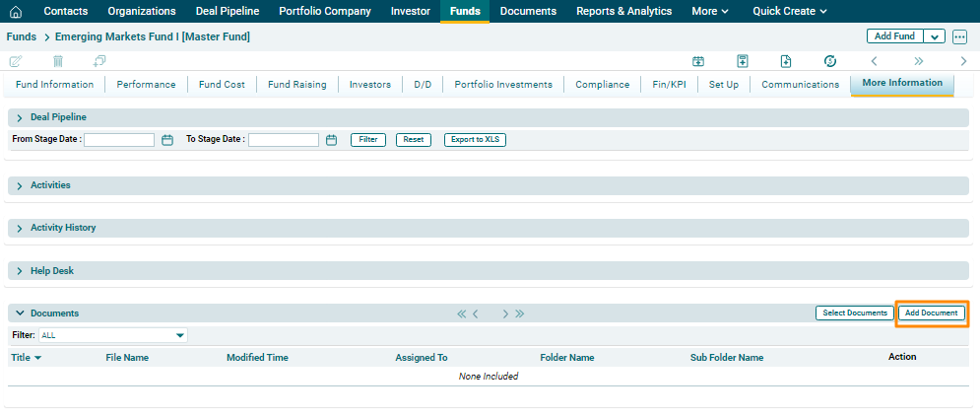The height and width of the screenshot is (418, 980).
Task: Open From Stage Date calendar picker
Action: (x=167, y=140)
